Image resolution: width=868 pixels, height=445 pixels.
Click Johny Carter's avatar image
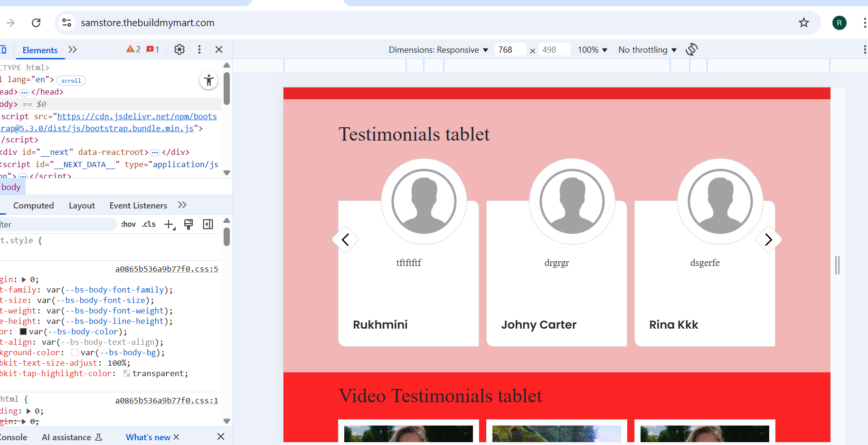point(572,201)
